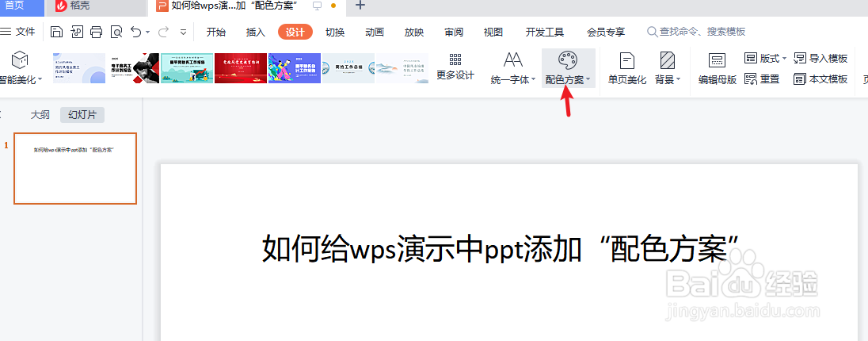This screenshot has width=868, height=341.
Task: Click the export/output as PDF icon
Action: (x=77, y=33)
